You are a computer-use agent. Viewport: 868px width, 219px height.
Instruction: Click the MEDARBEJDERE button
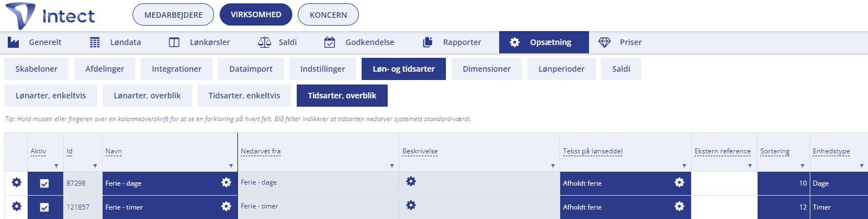(x=174, y=15)
